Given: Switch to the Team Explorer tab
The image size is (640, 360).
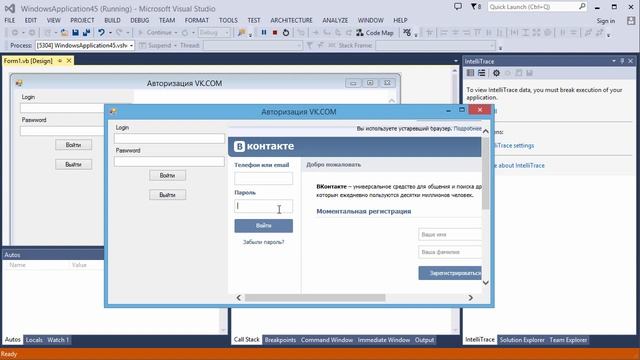Looking at the screenshot, I should point(568,340).
